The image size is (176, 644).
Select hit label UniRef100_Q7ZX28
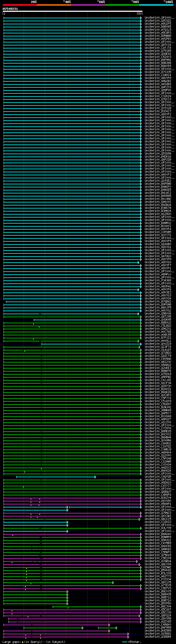pyautogui.click(x=158, y=108)
